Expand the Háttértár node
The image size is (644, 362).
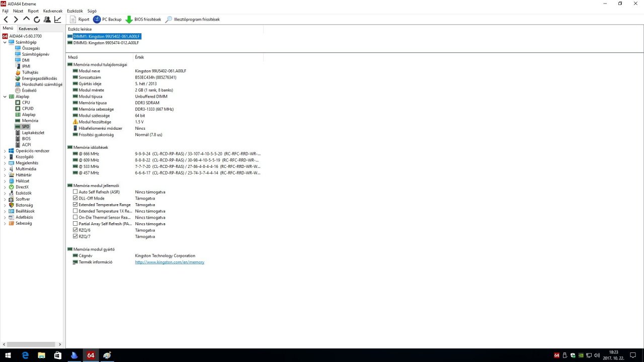click(5, 175)
